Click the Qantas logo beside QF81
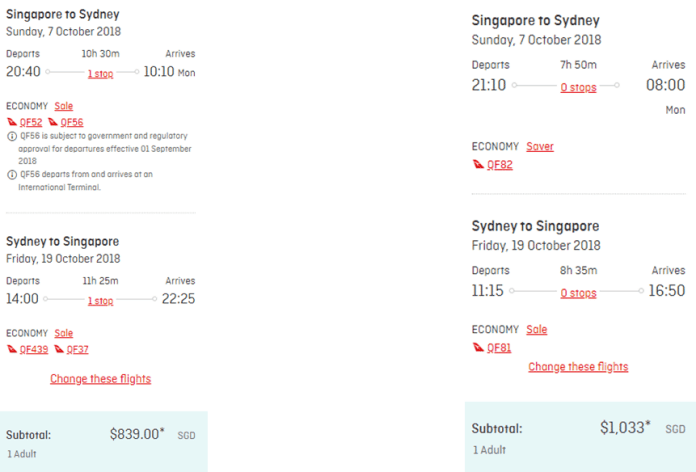 point(478,348)
